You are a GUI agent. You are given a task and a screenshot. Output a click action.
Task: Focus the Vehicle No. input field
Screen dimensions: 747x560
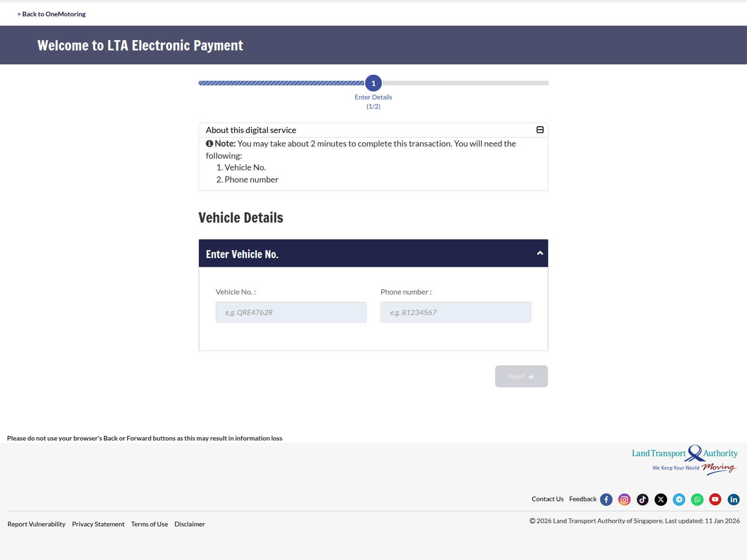click(291, 312)
